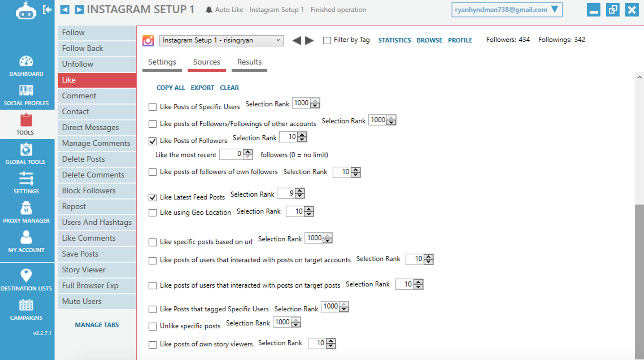The image size is (644, 360).
Task: Uncheck Like Posts of Followers
Action: pos(153,141)
